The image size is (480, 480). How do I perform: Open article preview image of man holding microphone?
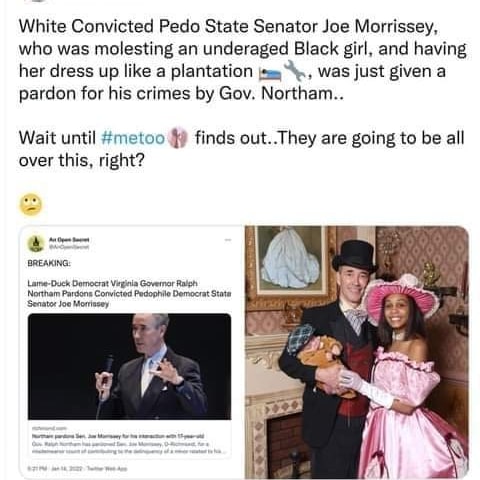click(129, 366)
